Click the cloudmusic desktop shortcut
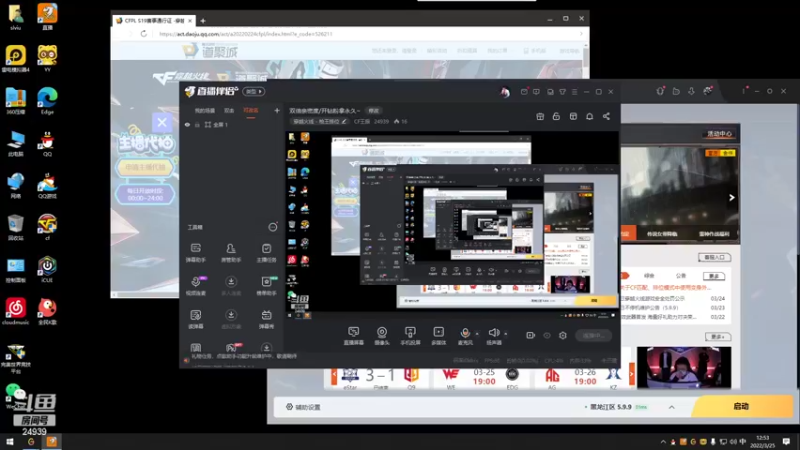 15,312
